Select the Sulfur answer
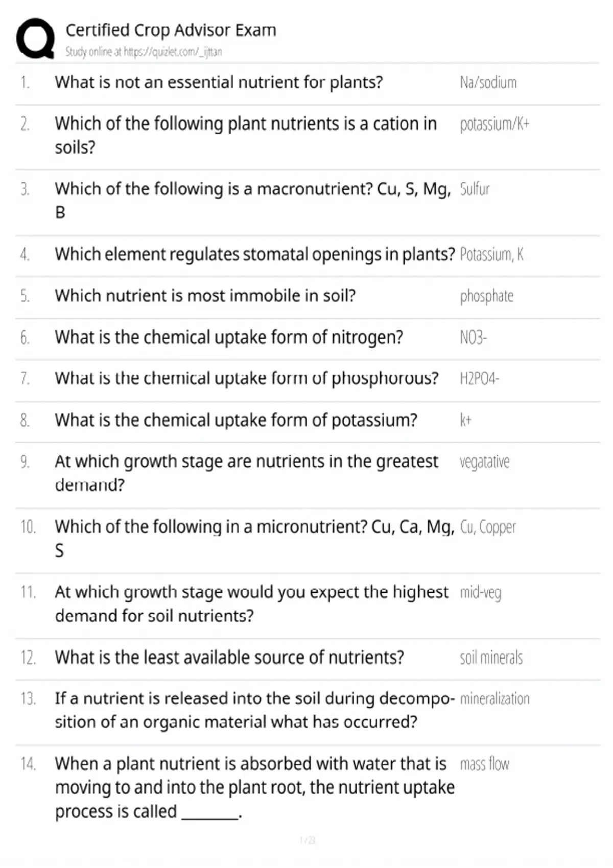 tap(475, 189)
